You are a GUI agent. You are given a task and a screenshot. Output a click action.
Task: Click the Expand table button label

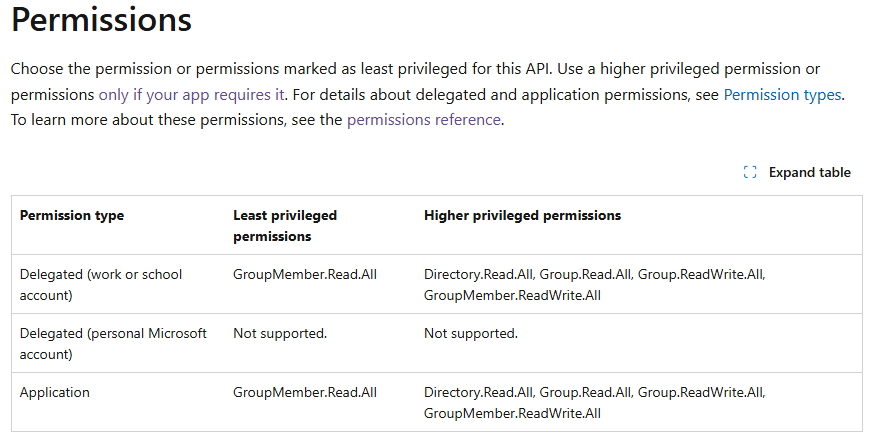(809, 172)
